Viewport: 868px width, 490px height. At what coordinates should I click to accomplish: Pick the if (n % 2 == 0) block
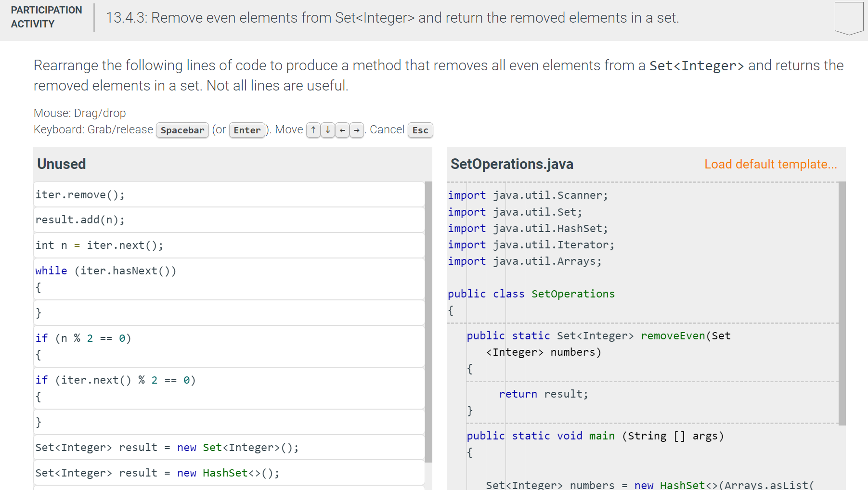pyautogui.click(x=229, y=347)
